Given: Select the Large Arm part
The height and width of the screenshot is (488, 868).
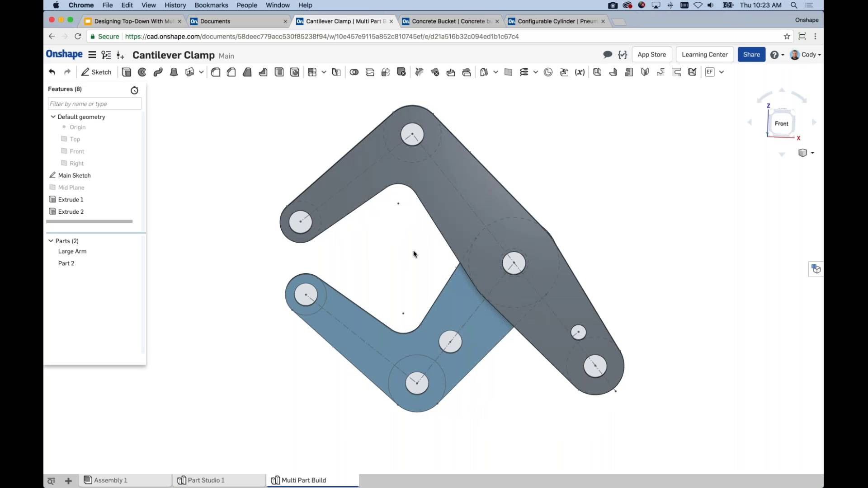Looking at the screenshot, I should [72, 251].
